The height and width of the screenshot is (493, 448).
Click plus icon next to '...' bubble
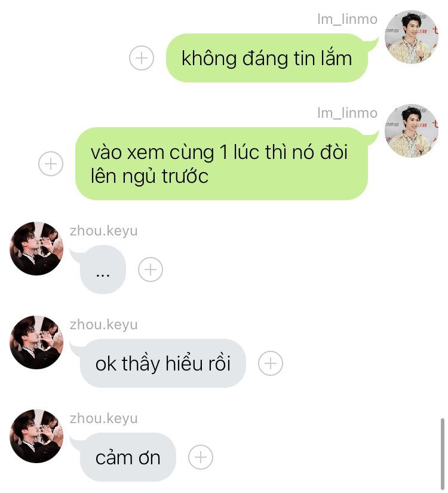click(151, 270)
